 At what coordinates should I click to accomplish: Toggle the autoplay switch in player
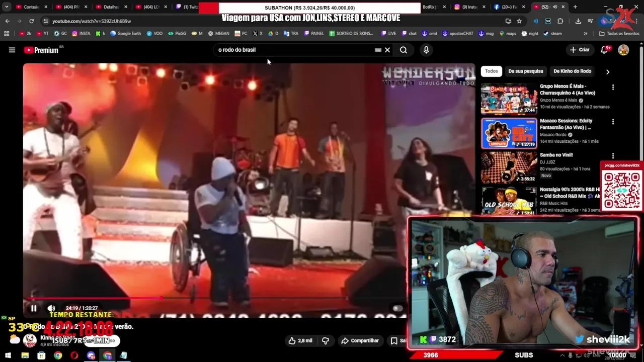click(x=397, y=308)
